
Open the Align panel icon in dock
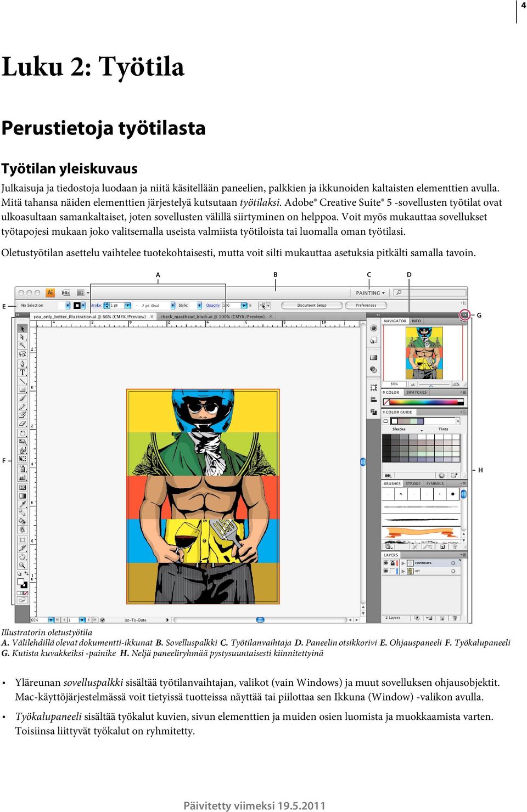373,399
